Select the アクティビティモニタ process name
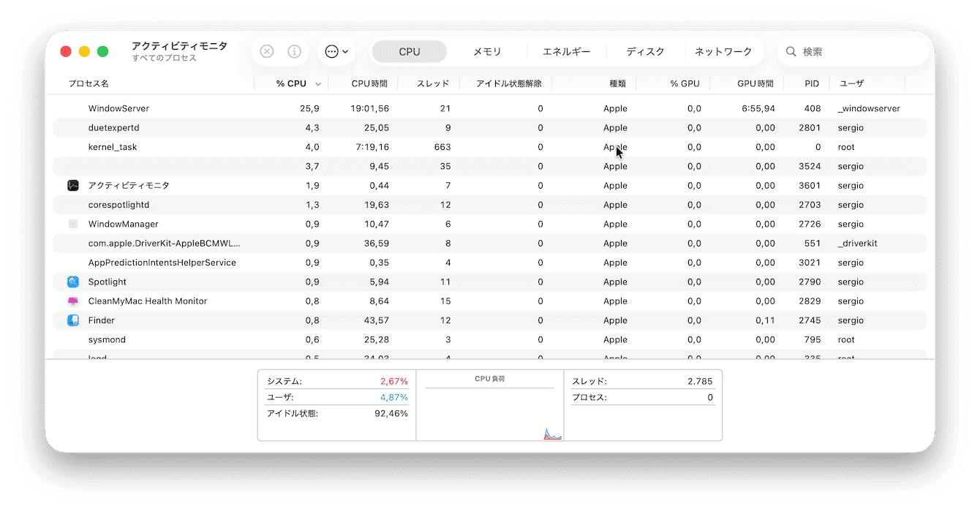980x512 pixels. [129, 186]
